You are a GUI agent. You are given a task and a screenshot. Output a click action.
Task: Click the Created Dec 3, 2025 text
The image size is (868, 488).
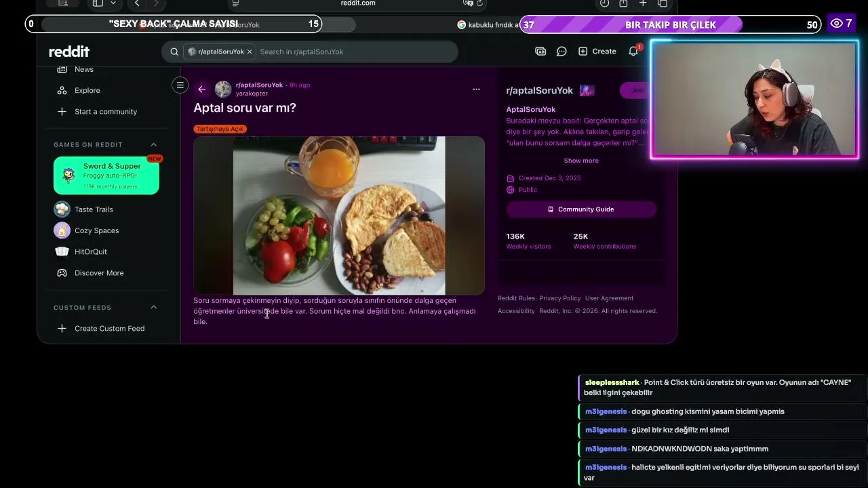550,178
